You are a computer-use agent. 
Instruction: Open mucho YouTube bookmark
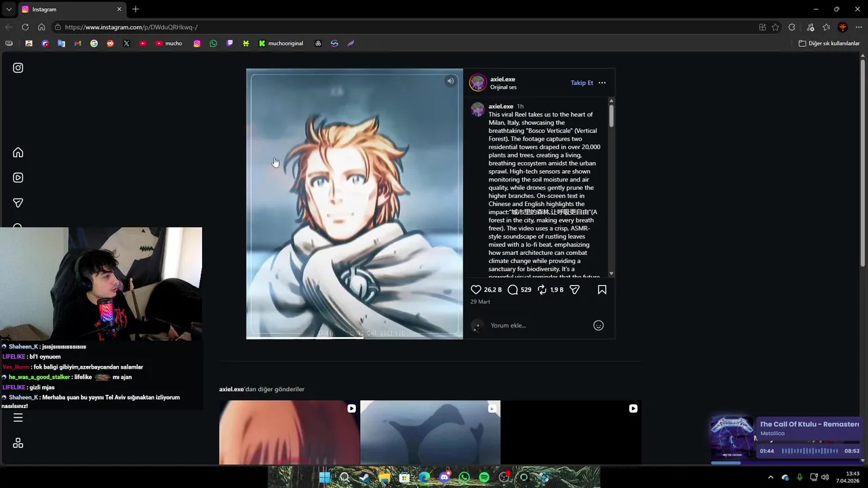click(x=169, y=43)
